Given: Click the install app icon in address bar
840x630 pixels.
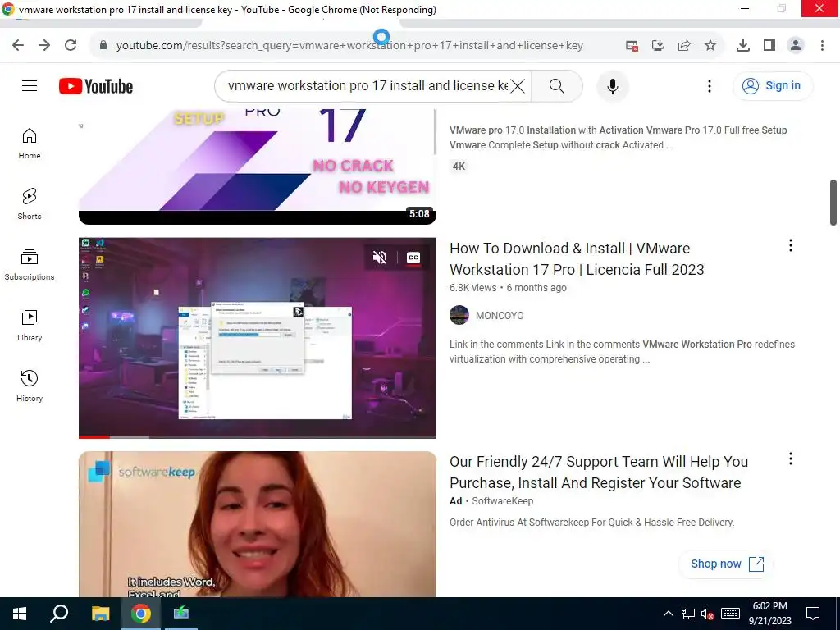Looking at the screenshot, I should (658, 46).
